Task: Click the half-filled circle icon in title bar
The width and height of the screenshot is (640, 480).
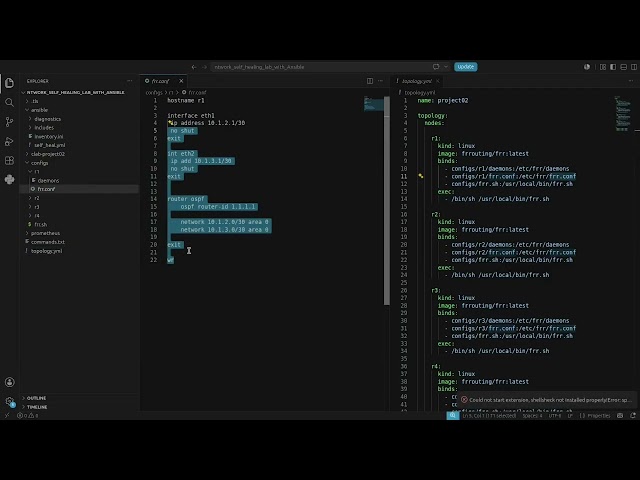Action: pyautogui.click(x=587, y=67)
